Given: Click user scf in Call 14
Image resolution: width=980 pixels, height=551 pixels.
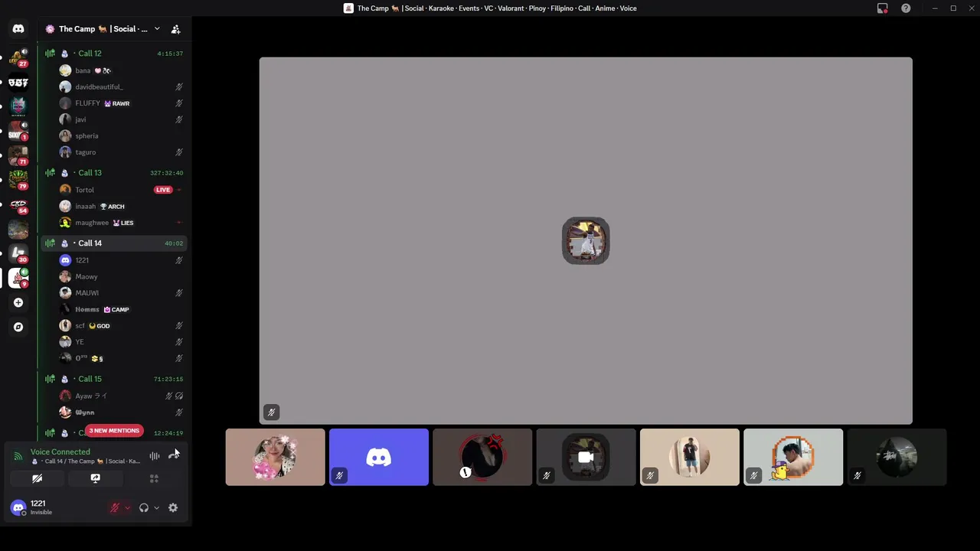Looking at the screenshot, I should (80, 326).
